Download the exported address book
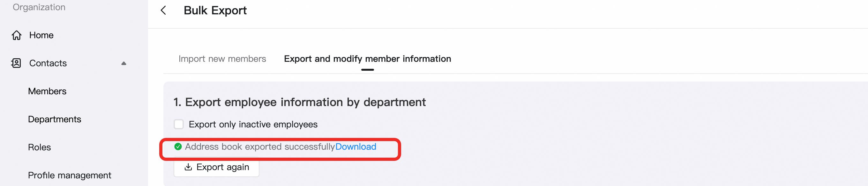The width and height of the screenshot is (868, 186). (x=355, y=147)
